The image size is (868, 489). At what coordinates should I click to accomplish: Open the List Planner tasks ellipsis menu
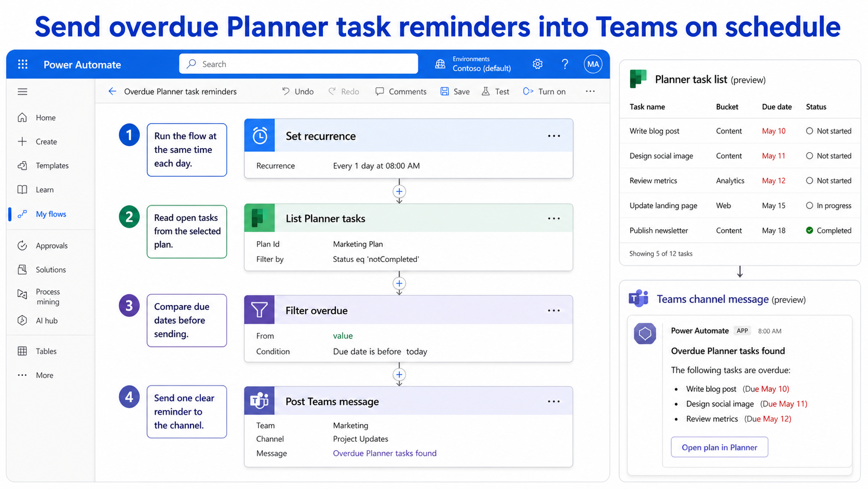click(x=554, y=219)
